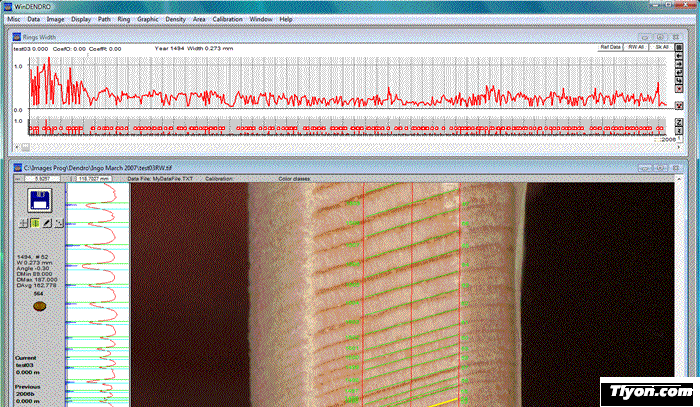Close the Rings Width window
700x407 pixels.
tap(675, 37)
